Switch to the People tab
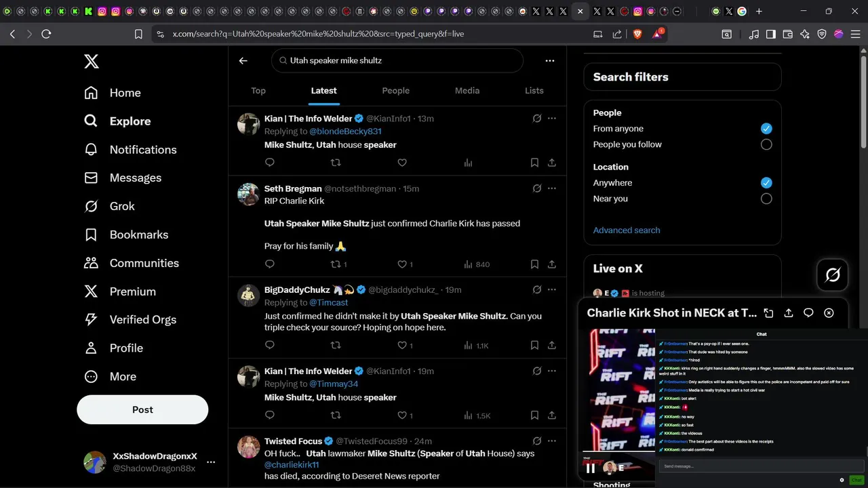This screenshot has height=488, width=868. click(395, 91)
